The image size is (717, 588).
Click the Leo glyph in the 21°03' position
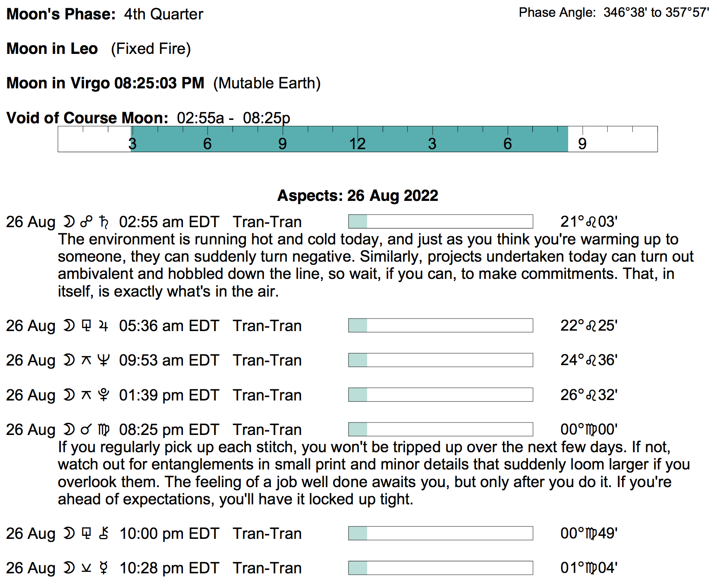click(x=591, y=222)
